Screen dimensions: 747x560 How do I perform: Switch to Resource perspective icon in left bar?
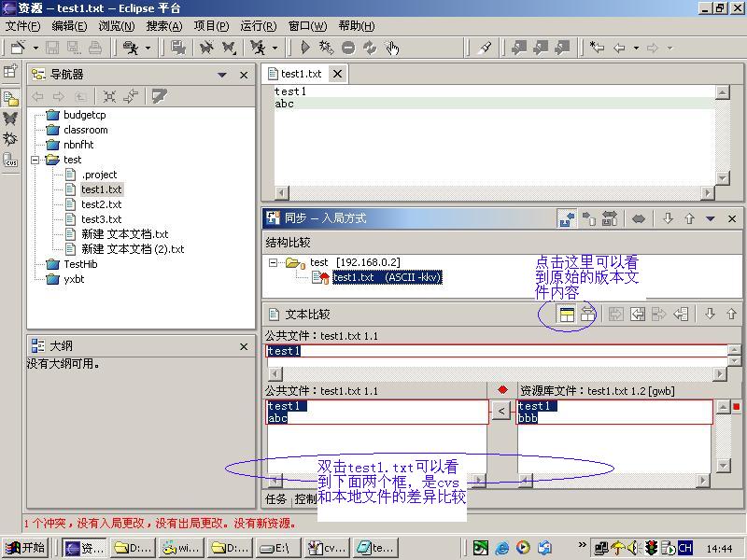pyautogui.click(x=10, y=98)
